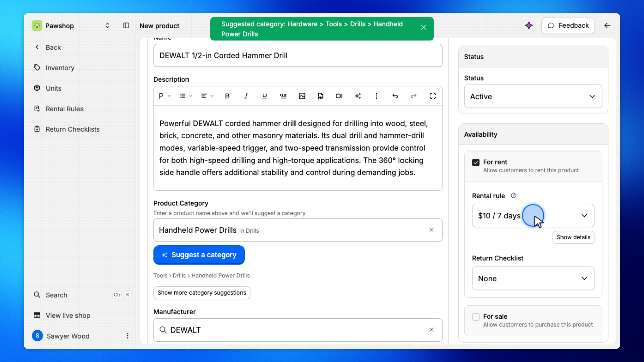Open the Rental rule dropdown
The height and width of the screenshot is (362, 644).
(533, 216)
